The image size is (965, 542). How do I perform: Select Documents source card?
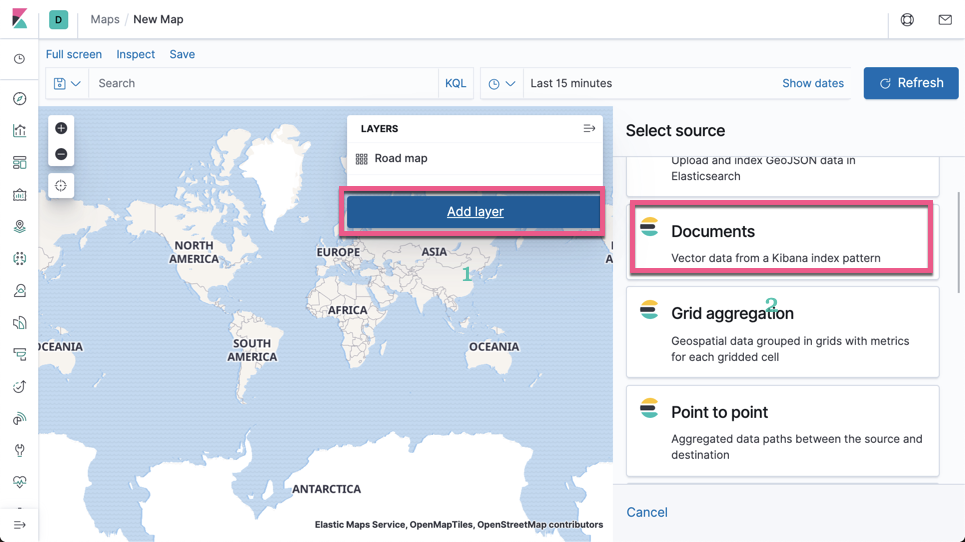[782, 239]
